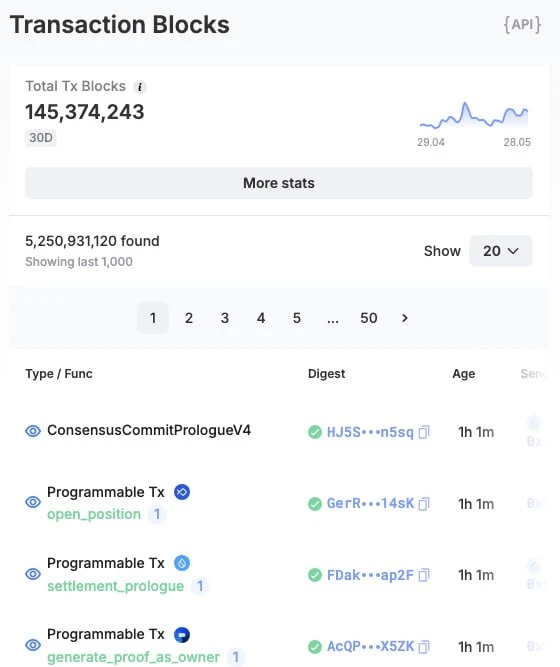
Task: Click the 30D transaction sparkline chart
Action: 474,115
